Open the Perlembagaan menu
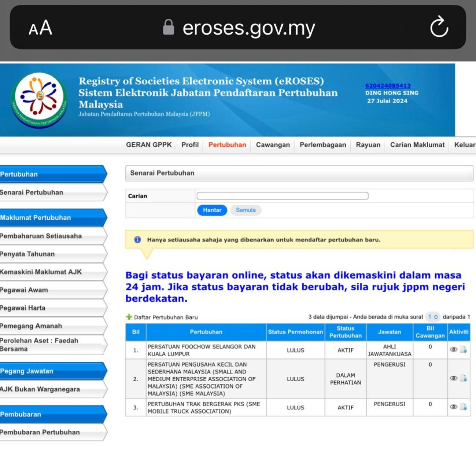This screenshot has height=452, width=476. coord(322,145)
